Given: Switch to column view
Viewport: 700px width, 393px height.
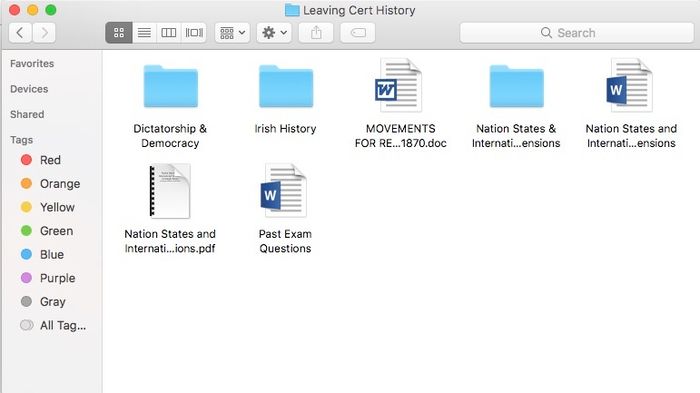Looking at the screenshot, I should point(169,33).
